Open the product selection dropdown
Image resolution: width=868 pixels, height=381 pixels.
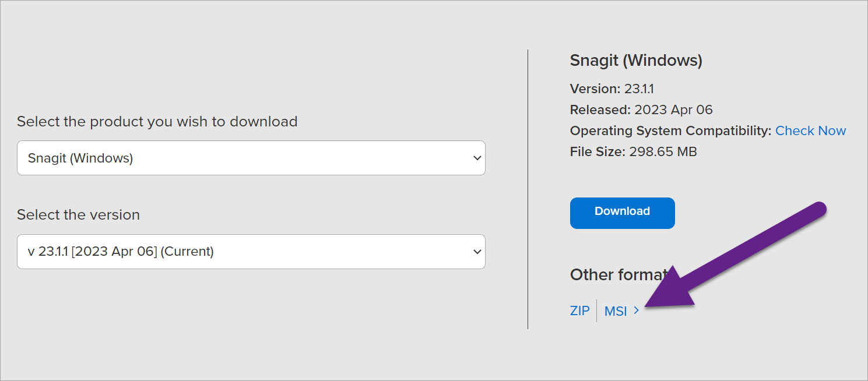tap(251, 158)
